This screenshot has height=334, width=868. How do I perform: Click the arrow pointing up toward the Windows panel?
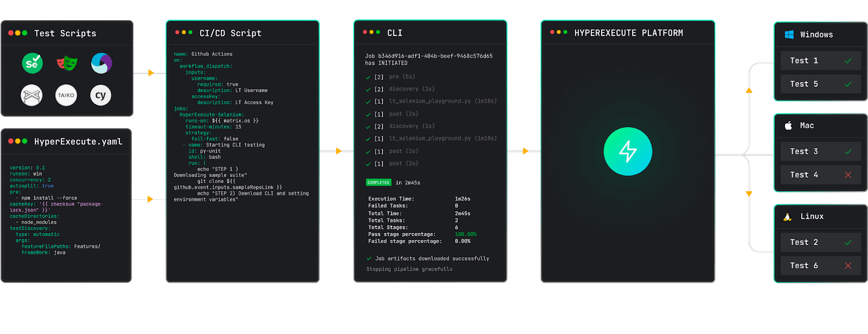[749, 91]
